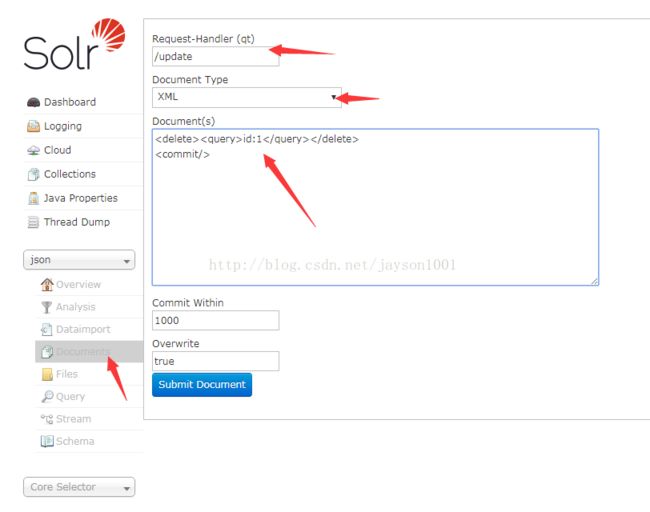The height and width of the screenshot is (512, 650).
Task: Click the Thread Dump icon
Action: click(33, 222)
